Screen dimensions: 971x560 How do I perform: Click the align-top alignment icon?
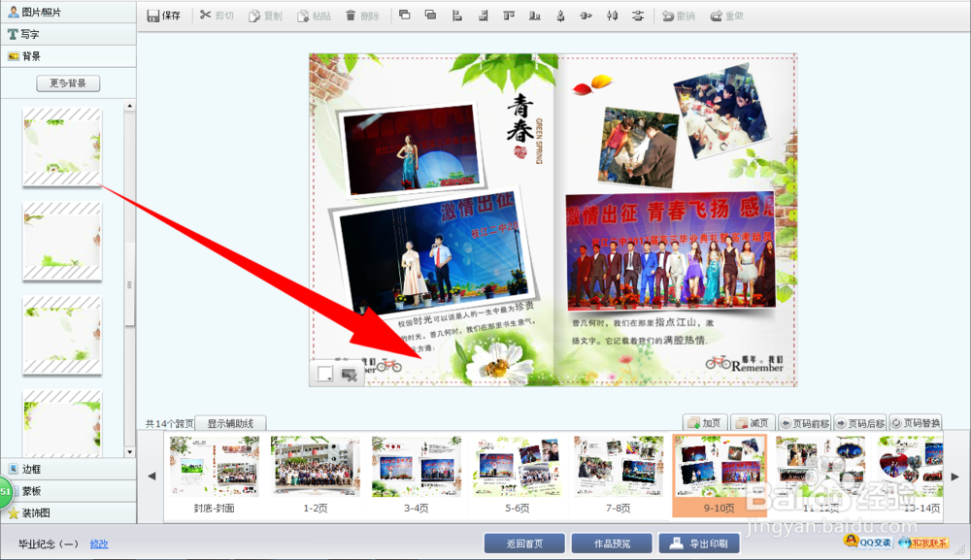(510, 15)
